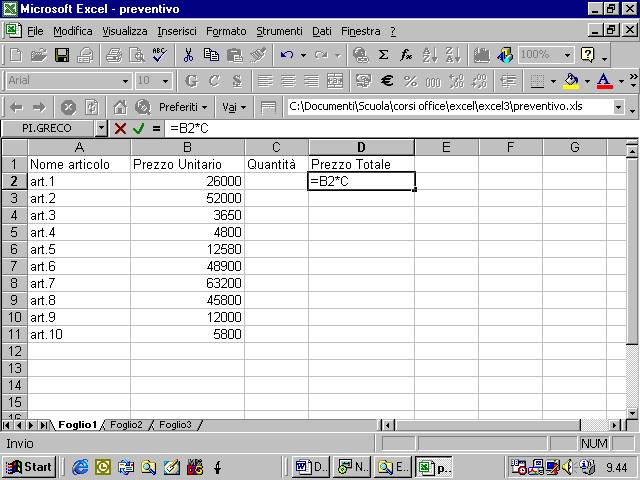Viewport: 640px width, 480px height.
Task: Switch to the Foglio2 sheet tab
Action: click(126, 425)
